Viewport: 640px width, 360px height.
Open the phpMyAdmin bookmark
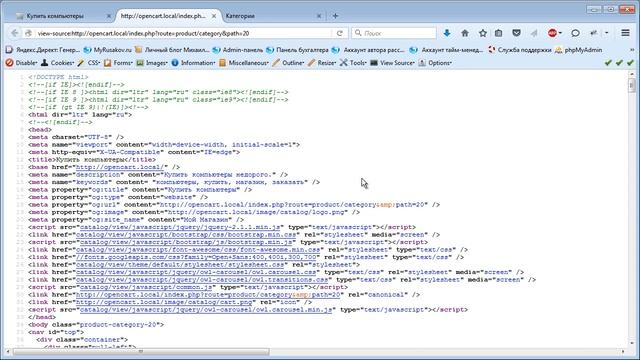(578, 50)
